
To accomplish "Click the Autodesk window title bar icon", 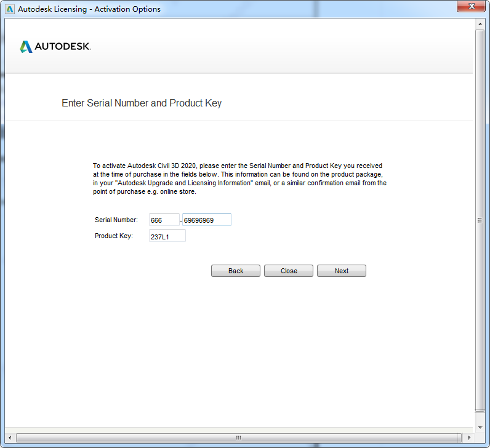I will coord(10,9).
